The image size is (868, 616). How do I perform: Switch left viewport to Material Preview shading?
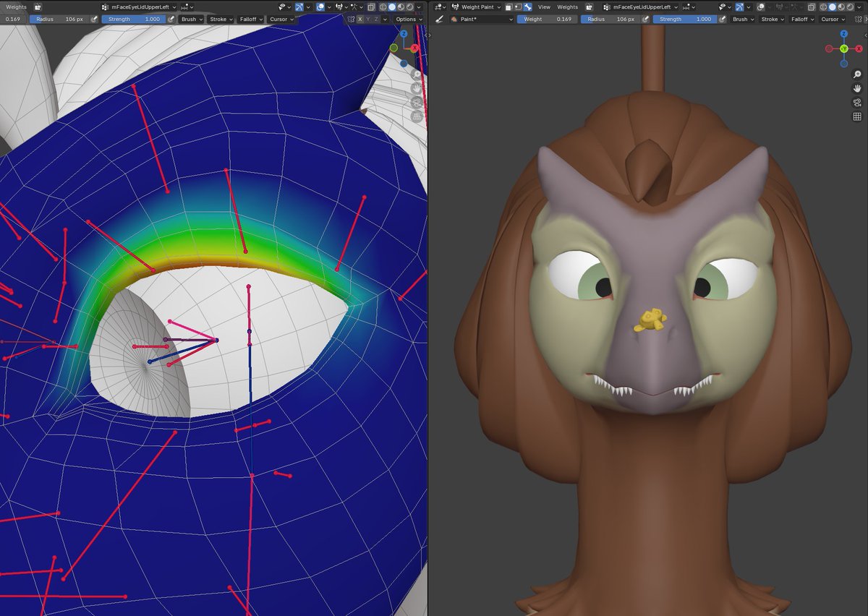click(x=401, y=7)
